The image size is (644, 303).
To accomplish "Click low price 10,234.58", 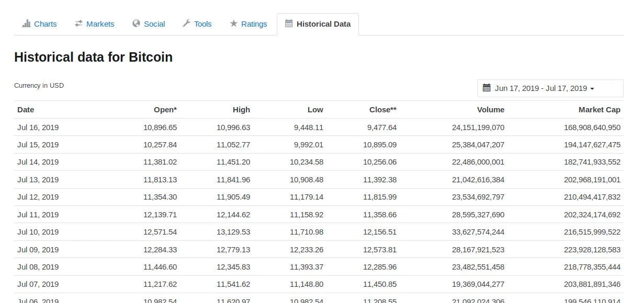I will 307,162.
